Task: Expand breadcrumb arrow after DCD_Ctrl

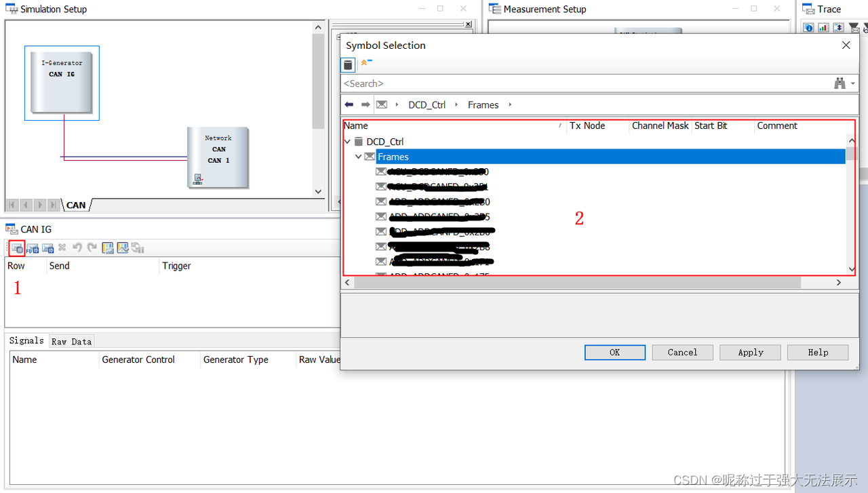Action: 456,104
